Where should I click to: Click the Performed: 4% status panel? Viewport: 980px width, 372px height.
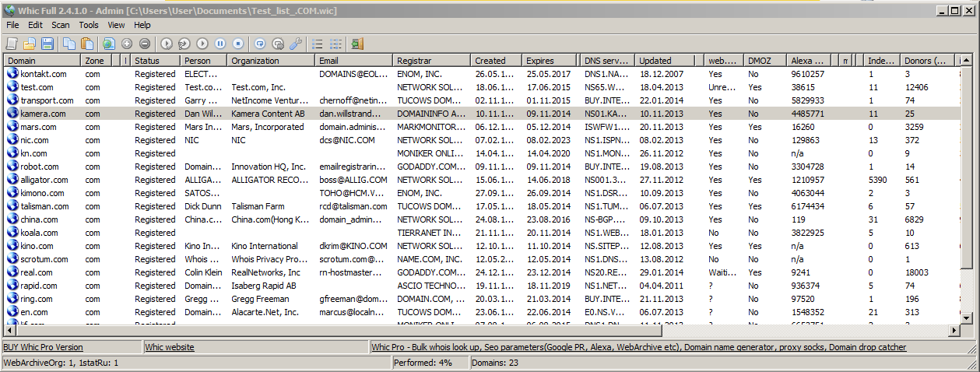click(x=430, y=363)
